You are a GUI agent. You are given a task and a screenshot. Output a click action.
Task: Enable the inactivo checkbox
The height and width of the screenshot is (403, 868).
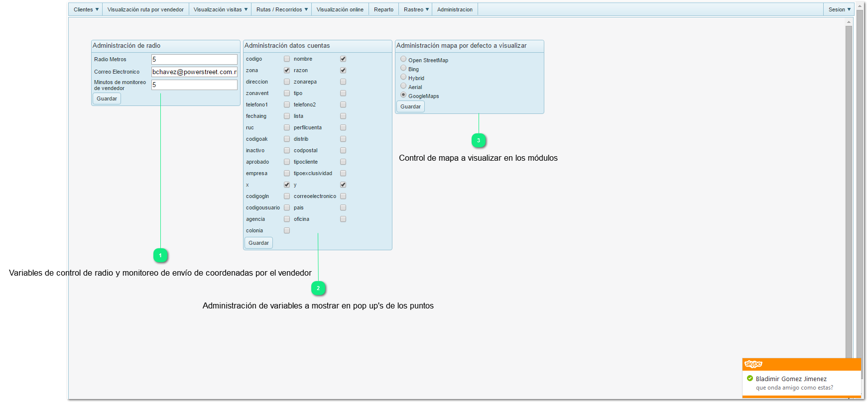[x=287, y=150]
